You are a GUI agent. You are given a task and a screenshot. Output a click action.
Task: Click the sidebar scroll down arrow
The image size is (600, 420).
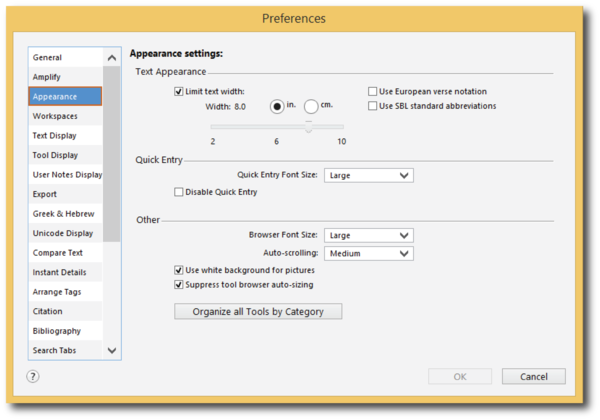click(x=112, y=350)
